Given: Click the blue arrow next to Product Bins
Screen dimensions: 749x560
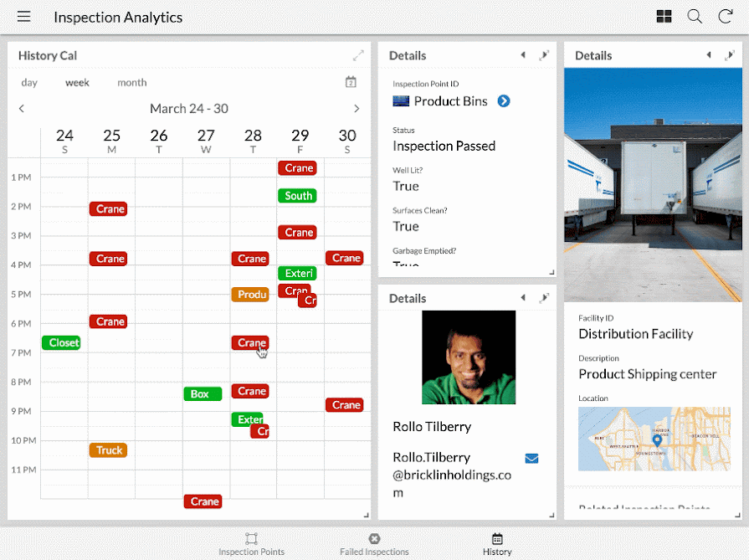Looking at the screenshot, I should coord(503,100).
